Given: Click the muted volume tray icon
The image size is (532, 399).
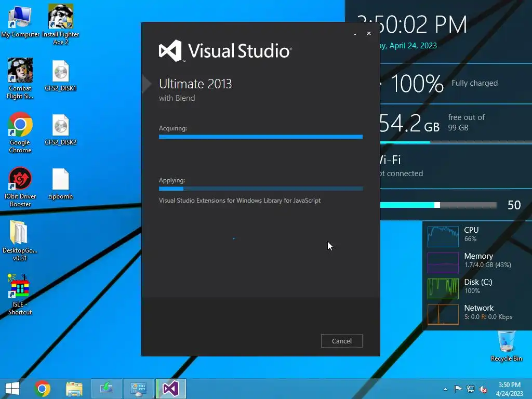Looking at the screenshot, I should pyautogui.click(x=483, y=389).
